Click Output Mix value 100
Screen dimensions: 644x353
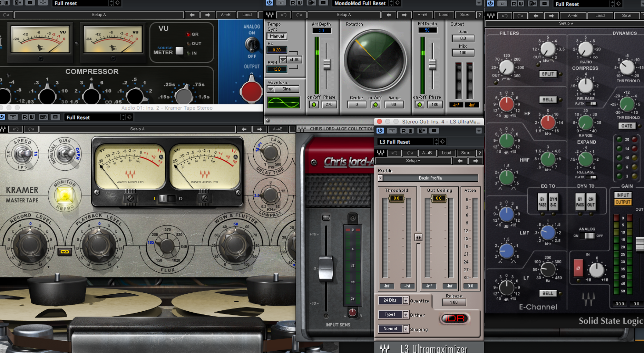(463, 53)
